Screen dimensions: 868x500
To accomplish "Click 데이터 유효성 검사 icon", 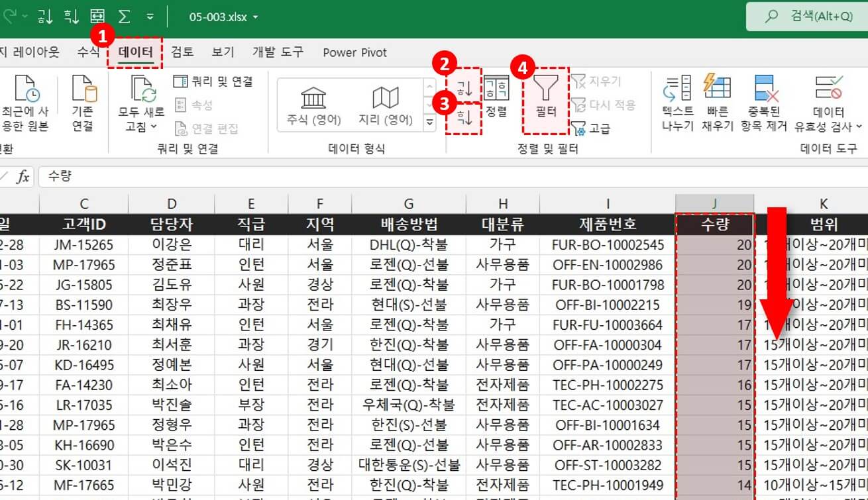I will click(828, 87).
